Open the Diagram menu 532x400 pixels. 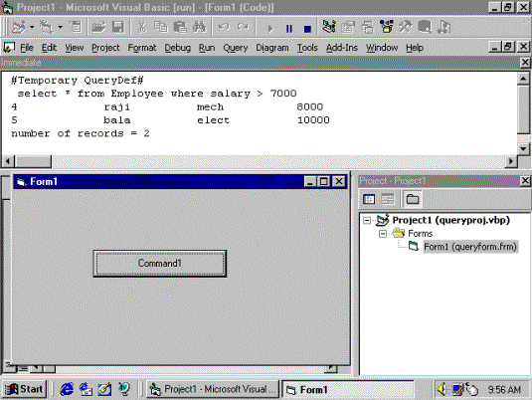(x=272, y=48)
